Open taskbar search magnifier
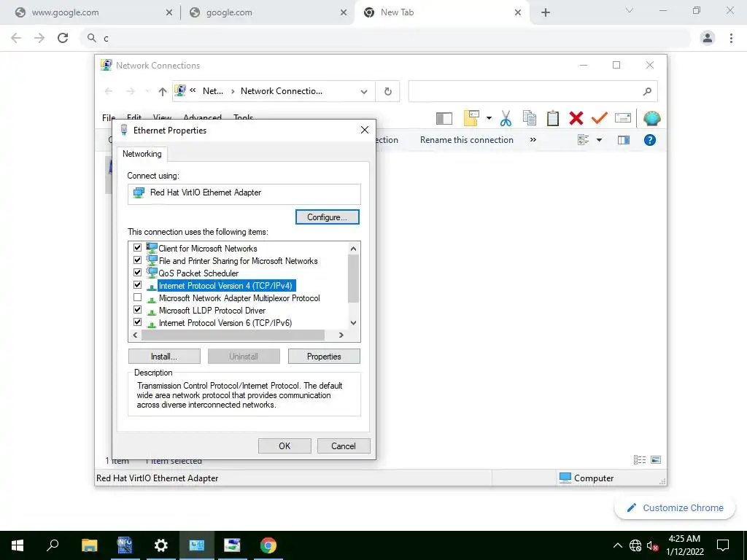 [x=53, y=545]
